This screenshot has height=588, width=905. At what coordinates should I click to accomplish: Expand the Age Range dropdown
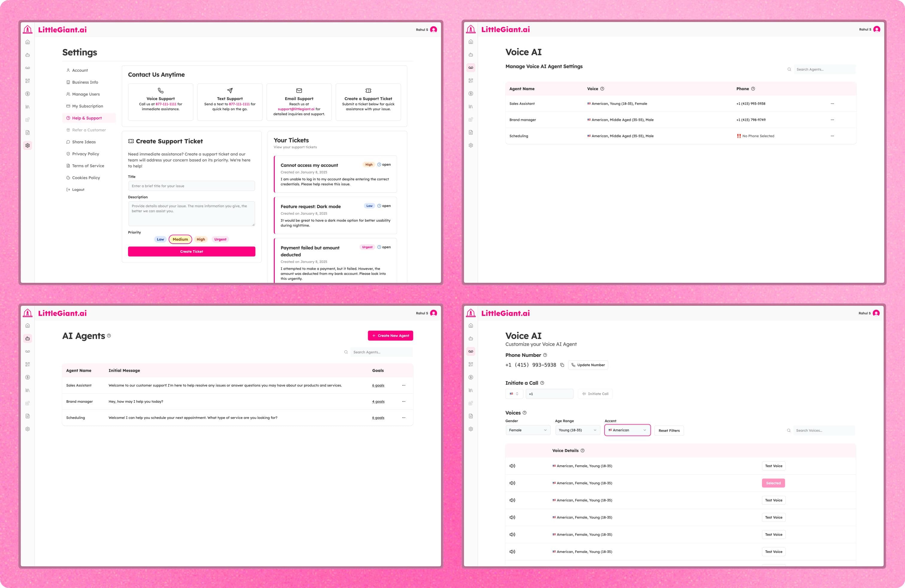click(577, 430)
